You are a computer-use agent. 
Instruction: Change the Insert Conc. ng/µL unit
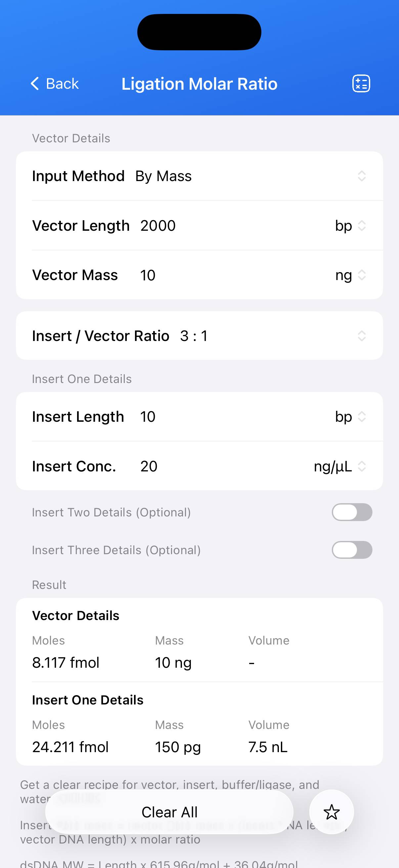339,466
